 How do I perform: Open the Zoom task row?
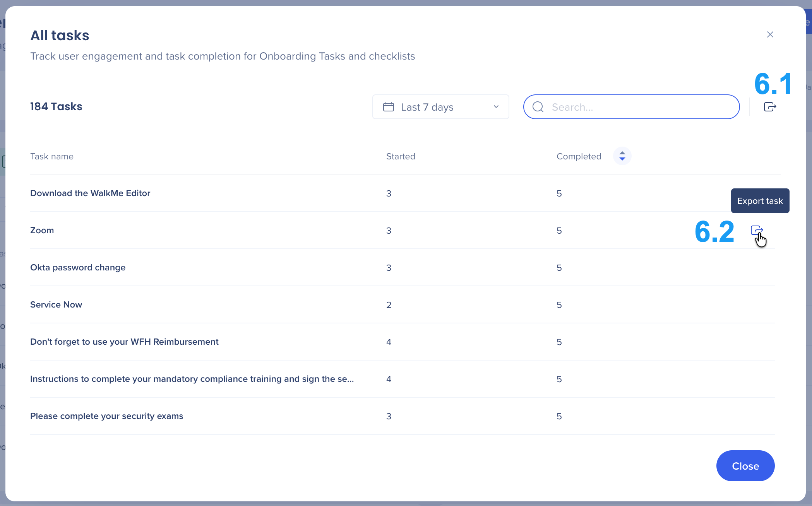42,230
